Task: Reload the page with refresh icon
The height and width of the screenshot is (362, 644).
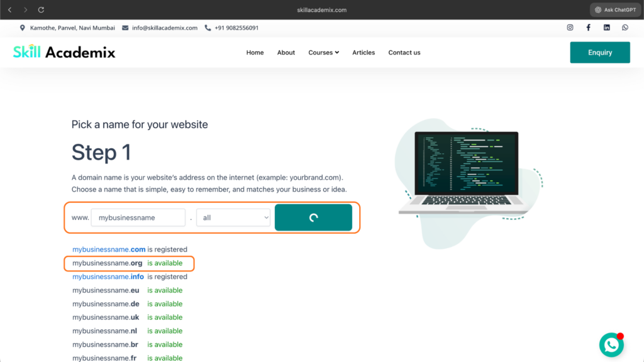Action: point(42,10)
